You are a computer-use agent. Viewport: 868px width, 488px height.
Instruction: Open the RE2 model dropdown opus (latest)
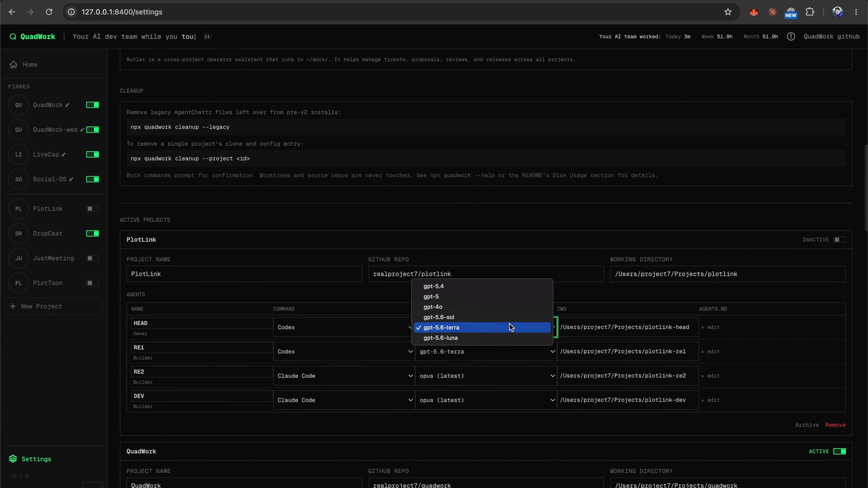click(486, 375)
